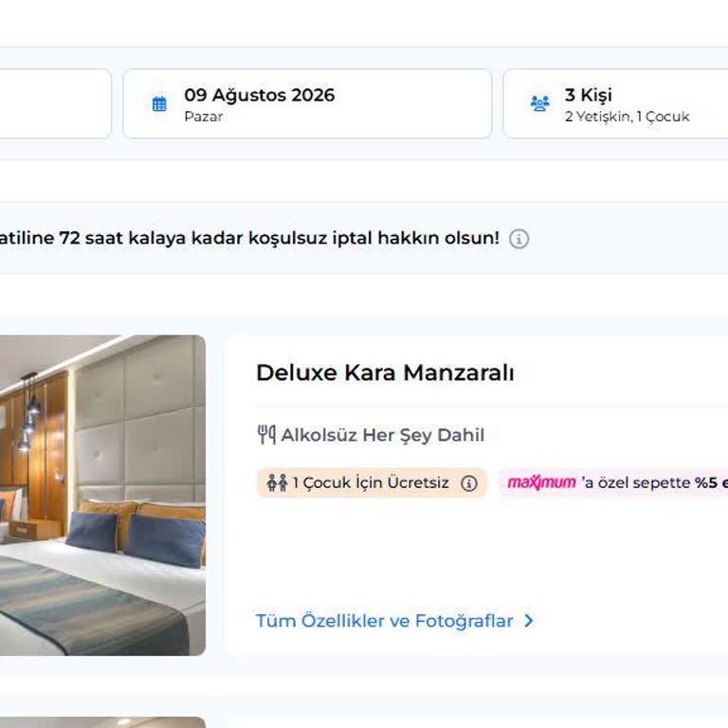
Task: Click the info icon next to cancellation notice
Action: pos(519,239)
